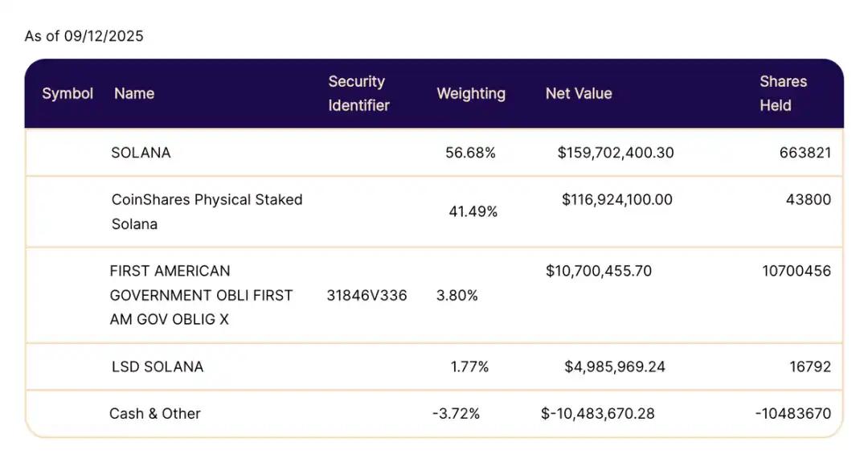Click the As of 09/12/2025 date text
The width and height of the screenshot is (868, 454).
(84, 36)
